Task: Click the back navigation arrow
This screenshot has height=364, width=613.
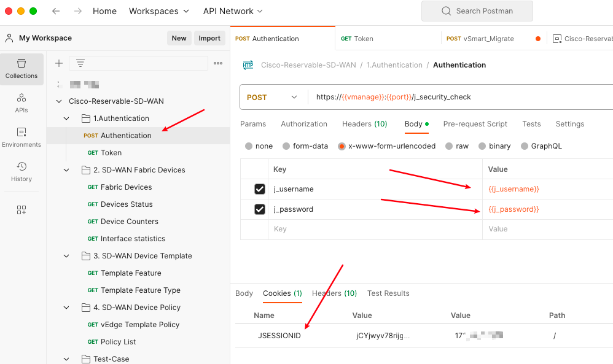Action: [x=56, y=11]
